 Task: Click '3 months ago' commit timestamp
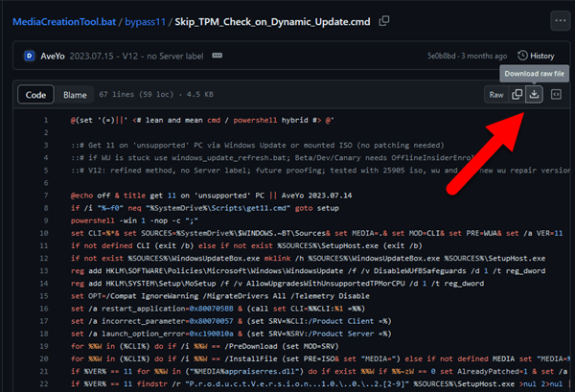[484, 56]
